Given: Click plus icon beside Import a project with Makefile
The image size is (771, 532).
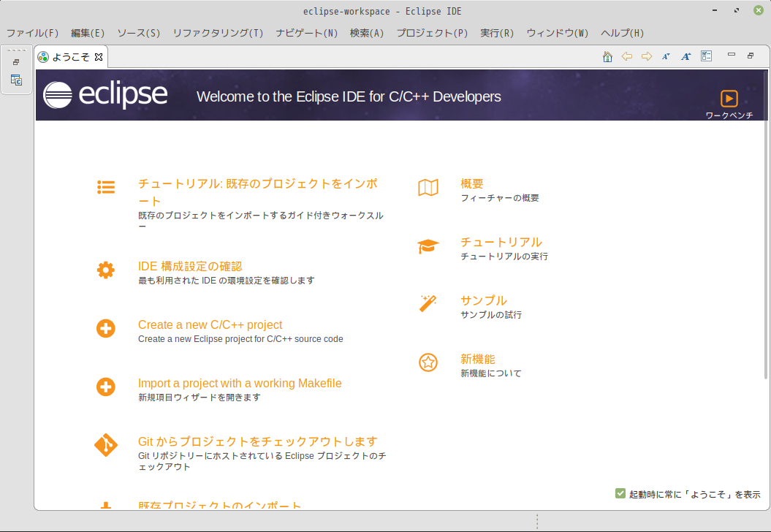Looking at the screenshot, I should click(106, 387).
